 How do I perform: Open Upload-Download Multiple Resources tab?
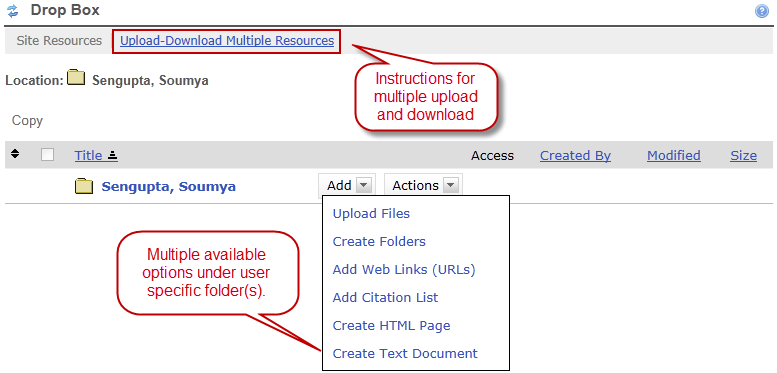pos(227,41)
